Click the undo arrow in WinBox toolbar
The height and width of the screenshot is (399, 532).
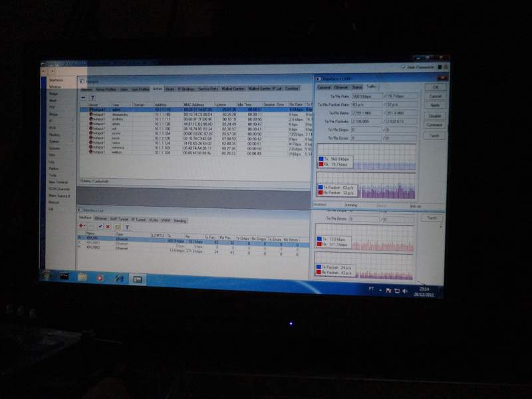tap(45, 71)
